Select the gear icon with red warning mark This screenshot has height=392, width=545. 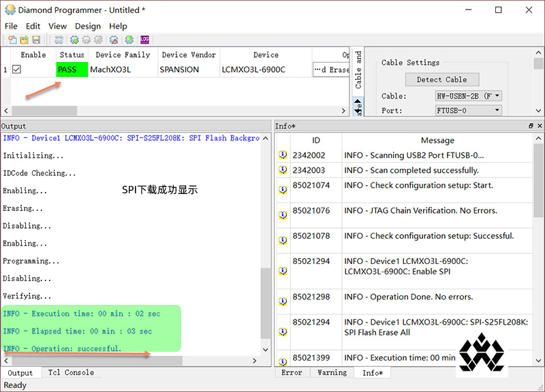[114, 39]
